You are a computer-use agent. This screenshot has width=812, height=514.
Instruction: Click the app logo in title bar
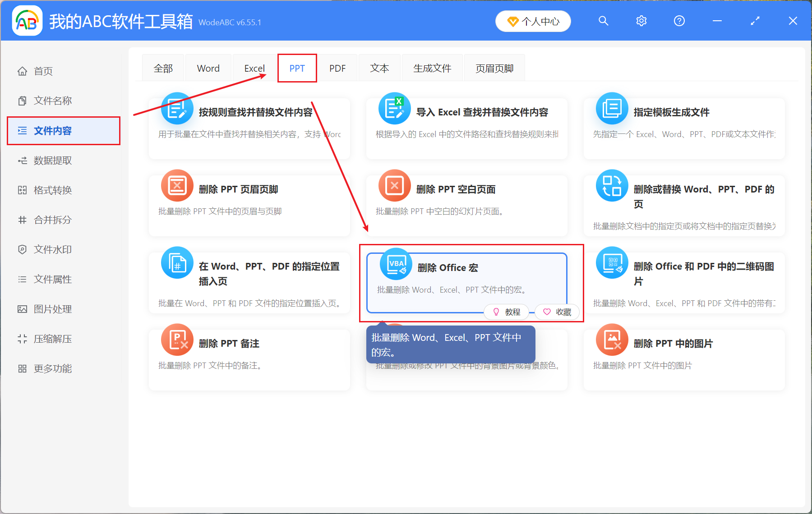(x=27, y=21)
